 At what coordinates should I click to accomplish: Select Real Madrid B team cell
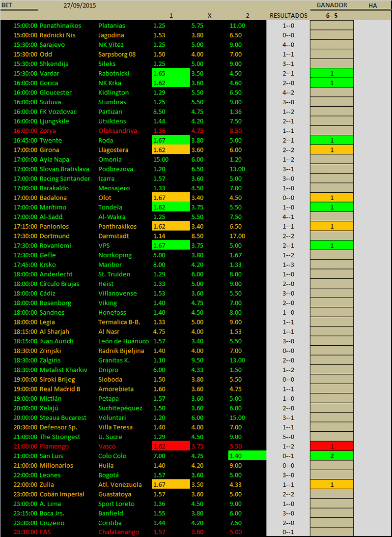(60, 389)
